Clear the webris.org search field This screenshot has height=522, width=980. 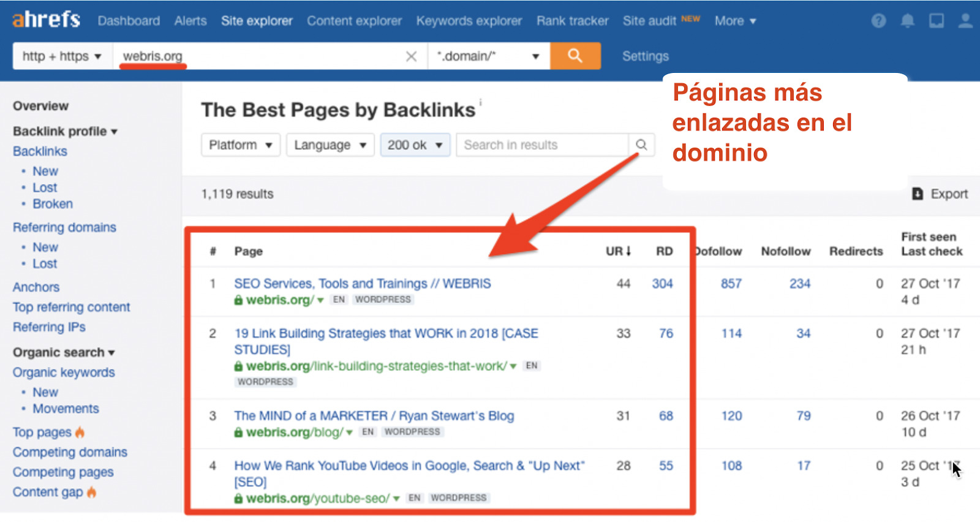411,56
